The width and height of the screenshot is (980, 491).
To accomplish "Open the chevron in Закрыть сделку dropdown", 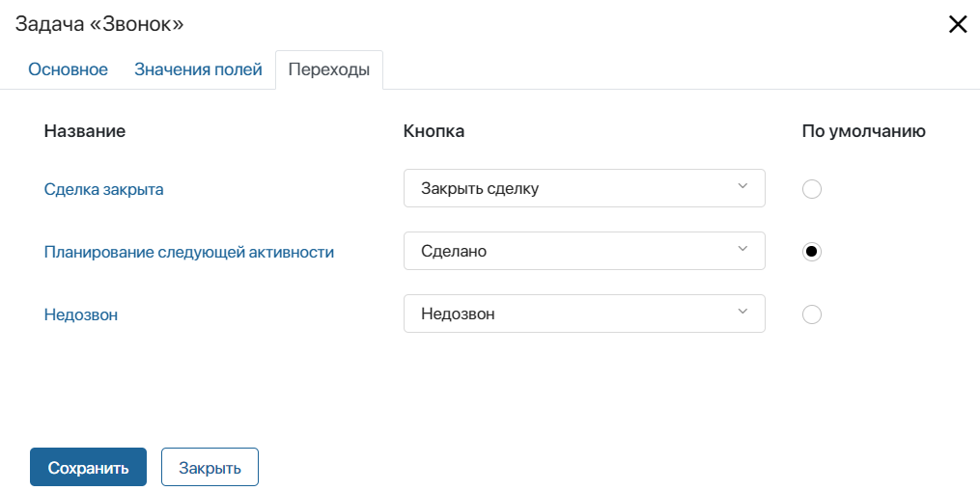I will point(742,186).
